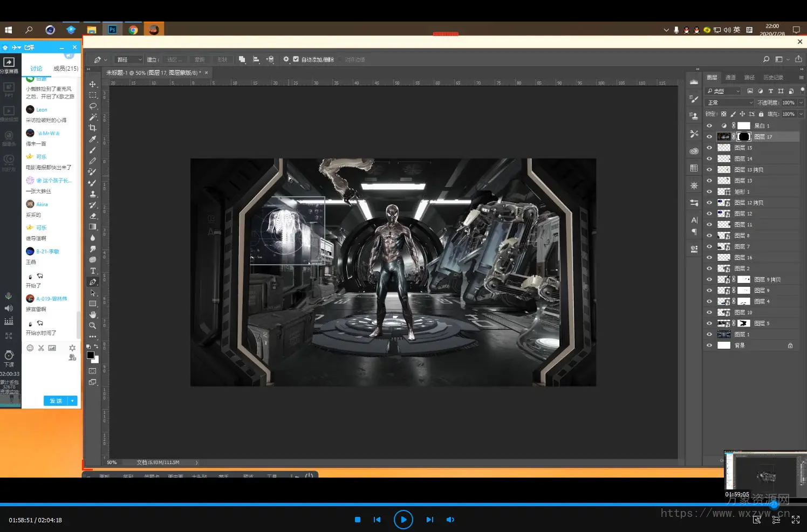
Task: Choose the Type (T) tool
Action: (93, 271)
